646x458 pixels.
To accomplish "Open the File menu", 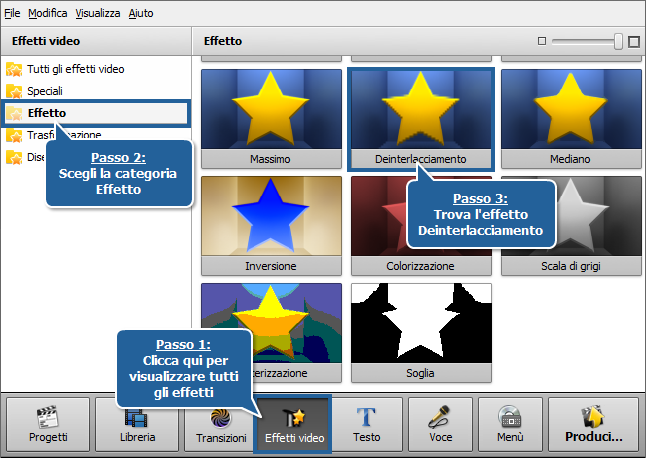I will tap(12, 13).
